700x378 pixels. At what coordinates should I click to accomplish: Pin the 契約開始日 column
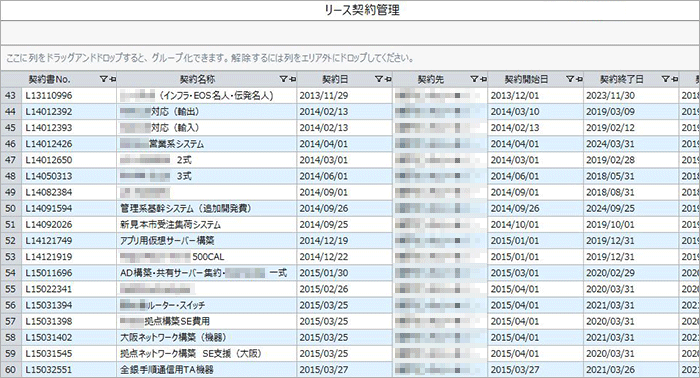click(x=579, y=79)
